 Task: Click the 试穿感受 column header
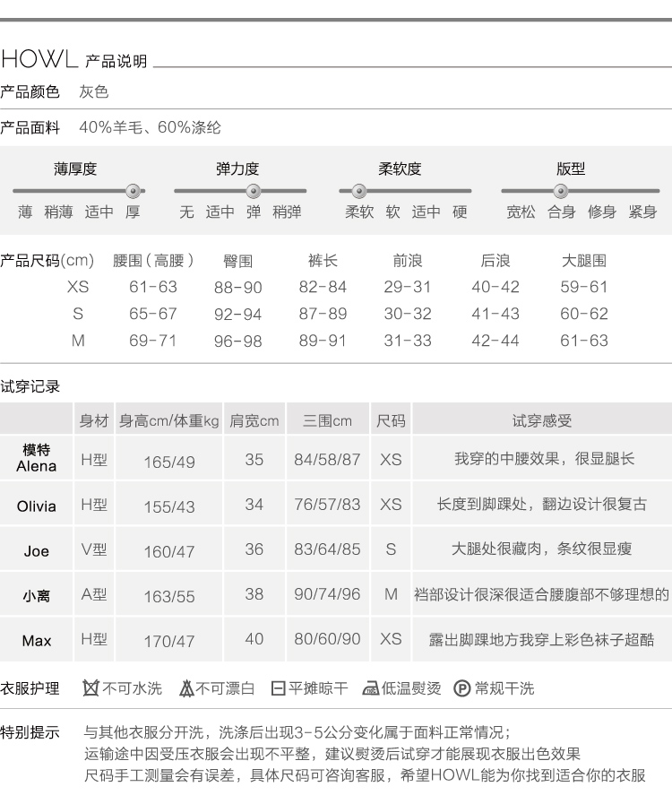pyautogui.click(x=541, y=420)
